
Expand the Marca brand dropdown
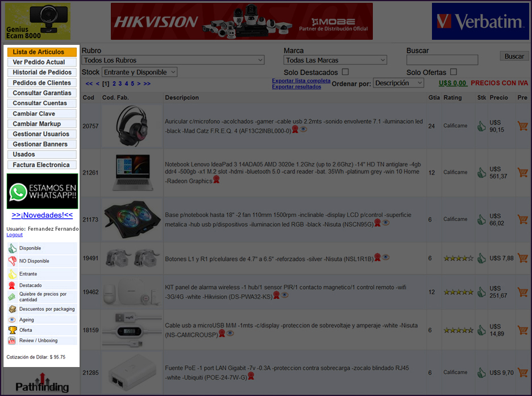pyautogui.click(x=335, y=60)
